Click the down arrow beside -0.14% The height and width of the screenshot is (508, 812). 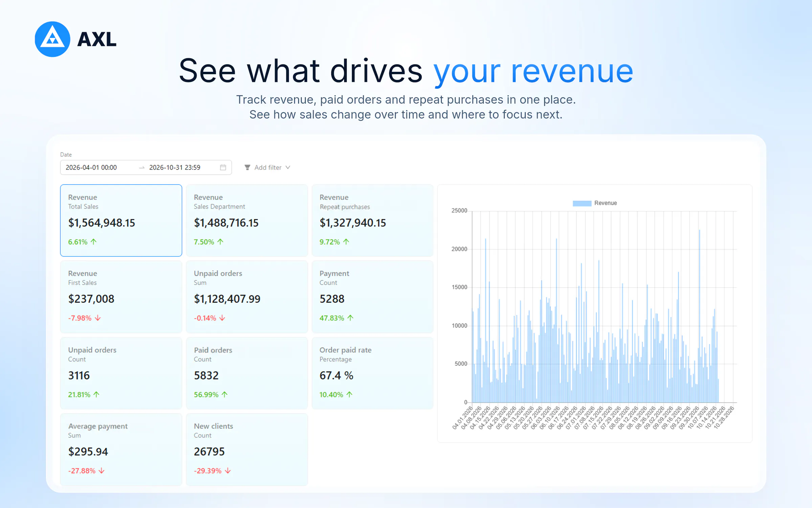tap(222, 318)
